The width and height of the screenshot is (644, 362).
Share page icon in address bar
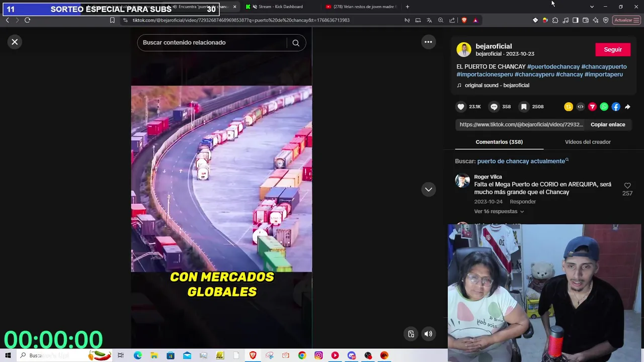tap(452, 20)
